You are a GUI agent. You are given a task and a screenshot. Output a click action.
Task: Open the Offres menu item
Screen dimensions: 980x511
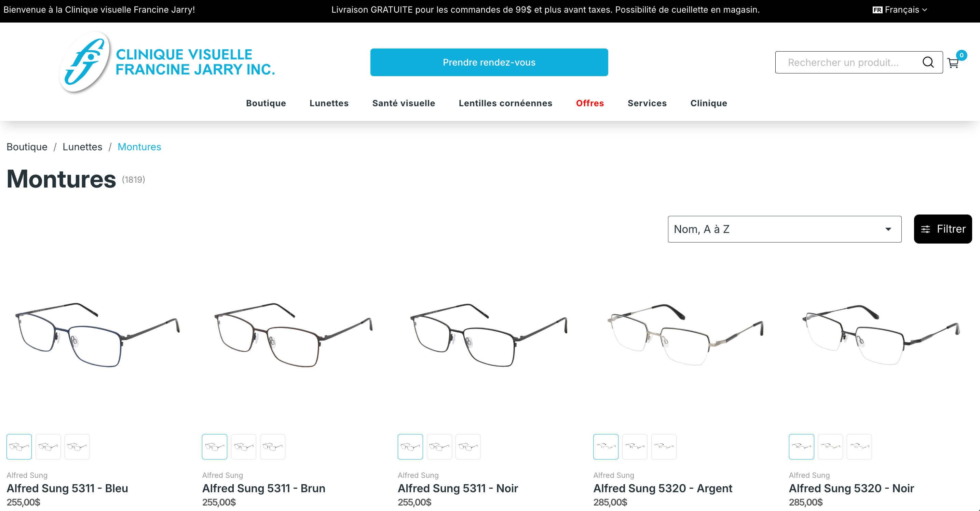(590, 103)
